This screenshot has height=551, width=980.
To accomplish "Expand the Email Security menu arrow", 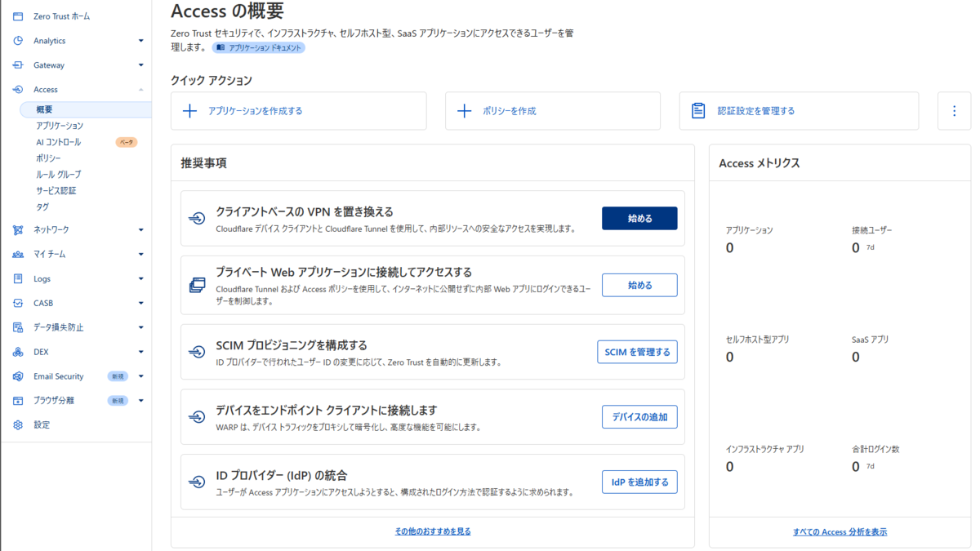I will tap(141, 376).
